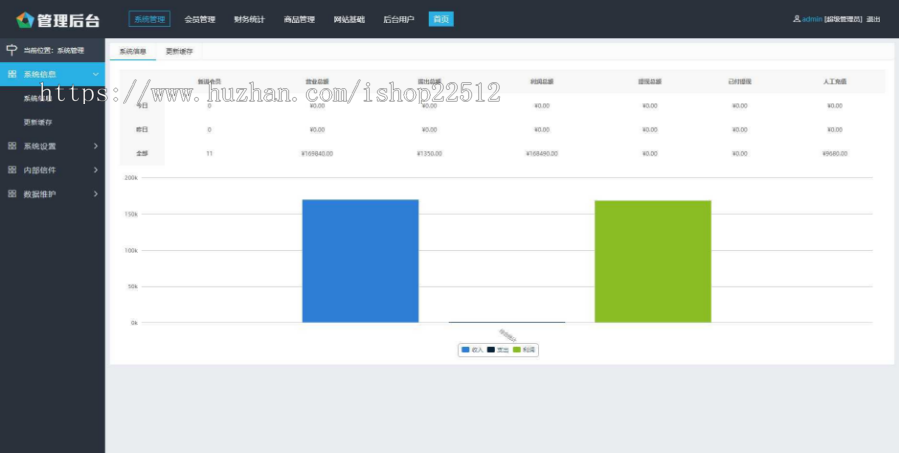Screen dimensions: 900x453
Task: Click the 200k axis label on chart
Action: (x=131, y=178)
